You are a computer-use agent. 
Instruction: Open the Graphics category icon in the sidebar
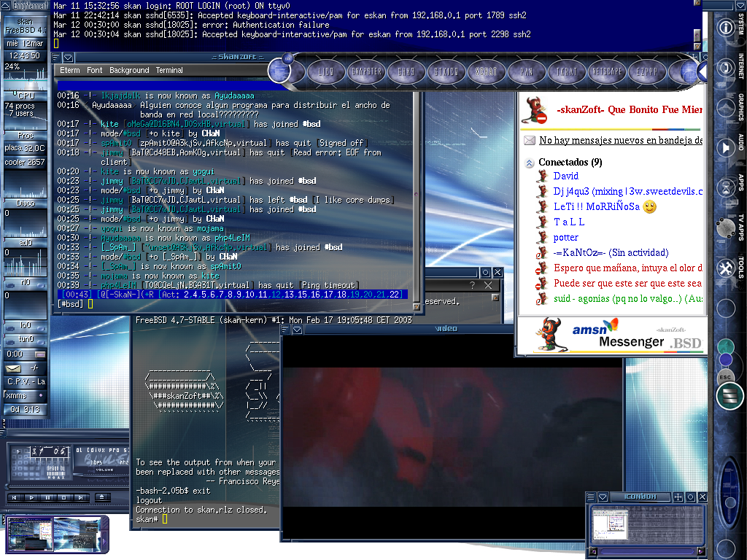pyautogui.click(x=726, y=108)
